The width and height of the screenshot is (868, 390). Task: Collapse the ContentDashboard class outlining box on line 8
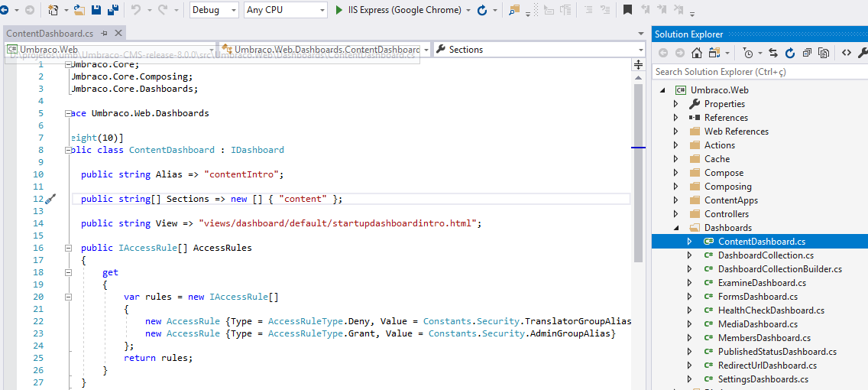(x=68, y=150)
